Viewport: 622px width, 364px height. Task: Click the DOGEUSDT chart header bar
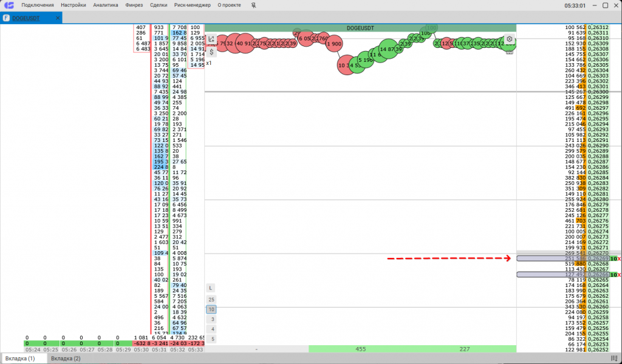point(360,28)
